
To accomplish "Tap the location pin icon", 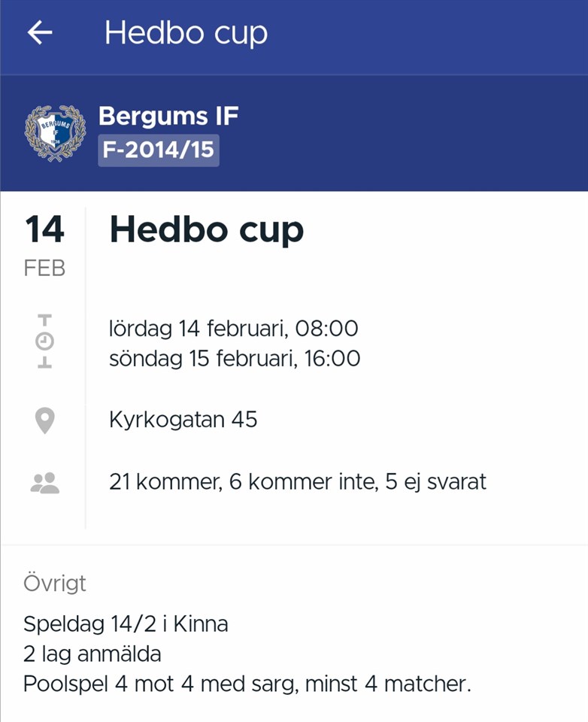I will (45, 420).
